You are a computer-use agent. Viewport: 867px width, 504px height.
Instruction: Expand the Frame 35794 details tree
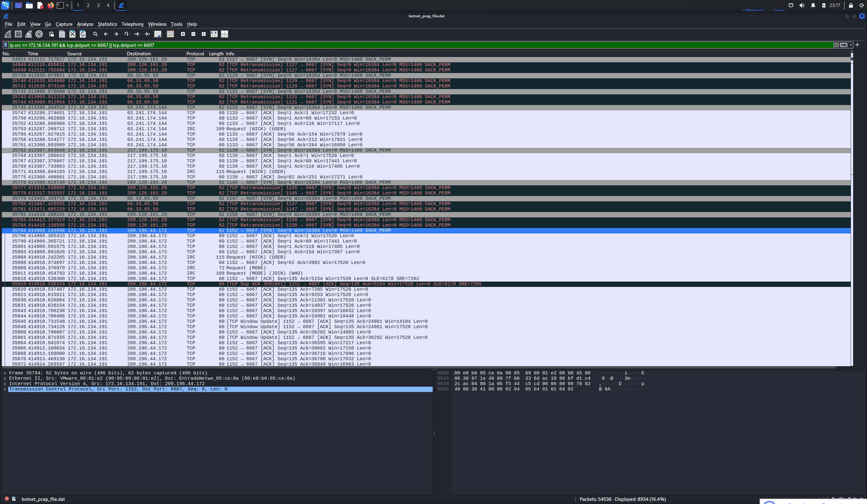pos(5,373)
